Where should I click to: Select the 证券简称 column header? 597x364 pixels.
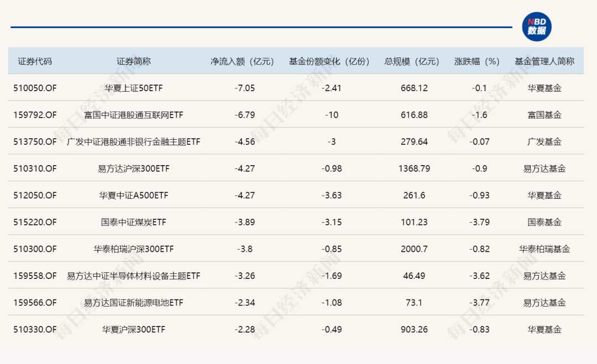(133, 61)
